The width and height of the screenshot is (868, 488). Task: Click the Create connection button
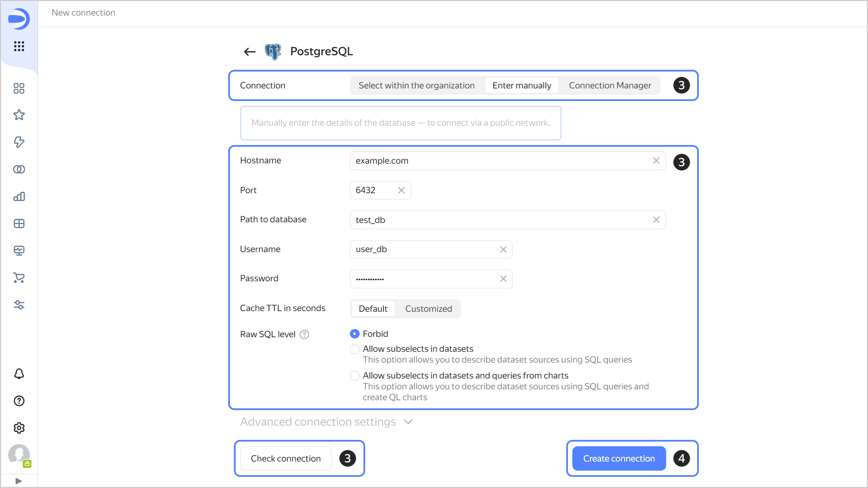coord(619,459)
